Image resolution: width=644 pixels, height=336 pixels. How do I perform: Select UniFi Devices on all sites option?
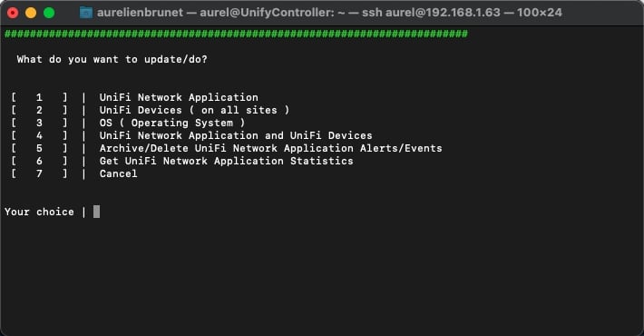click(x=194, y=110)
